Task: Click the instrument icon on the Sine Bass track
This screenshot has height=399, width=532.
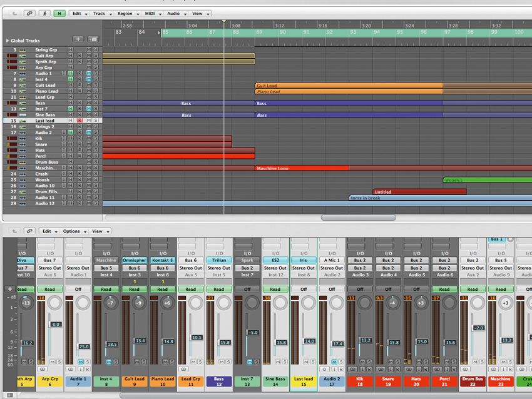Action: (x=22, y=114)
